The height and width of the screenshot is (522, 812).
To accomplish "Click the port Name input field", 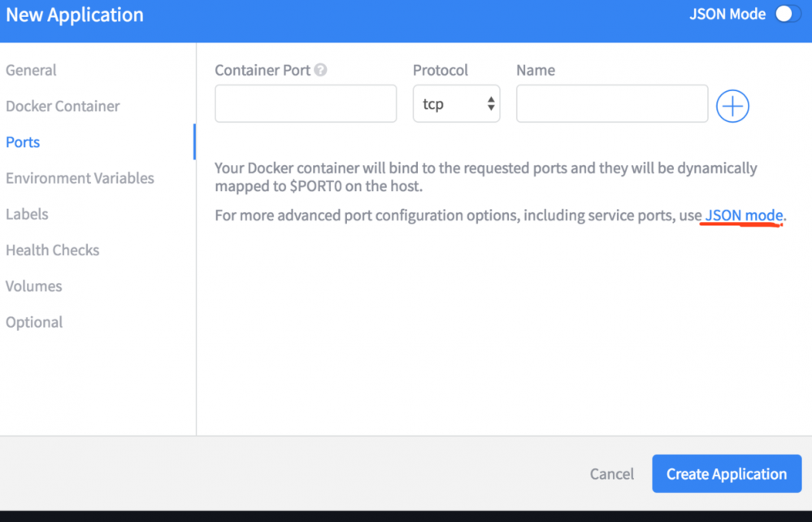I will pos(611,103).
